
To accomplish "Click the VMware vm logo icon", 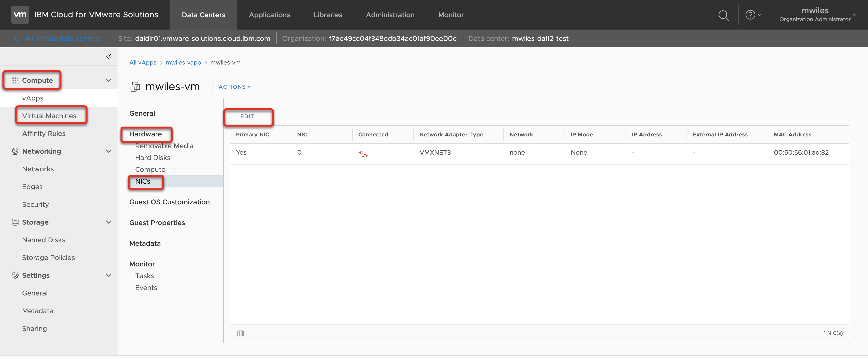I will [20, 15].
